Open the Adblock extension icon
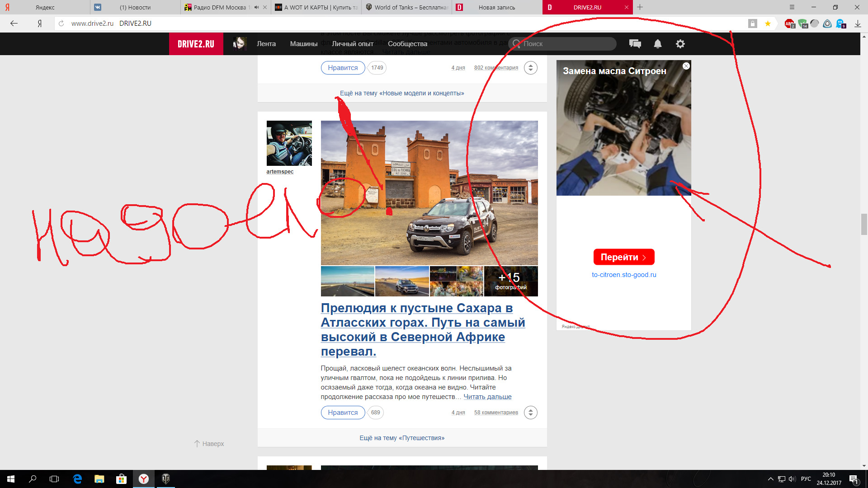Viewport: 868px width, 488px height. [789, 23]
